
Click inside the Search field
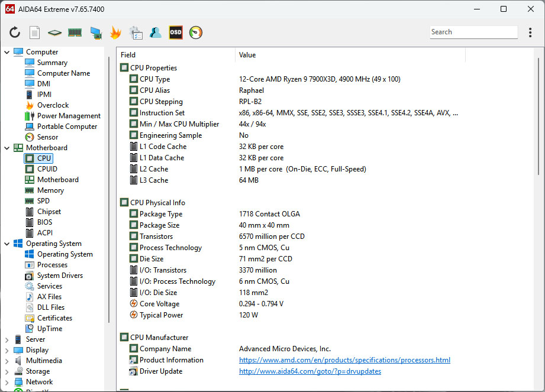(x=473, y=32)
